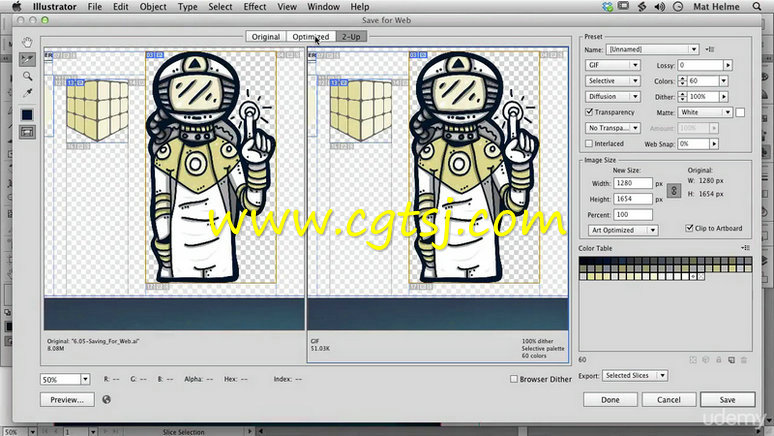Click the constrain proportions link icon
774x436 pixels.
[674, 191]
